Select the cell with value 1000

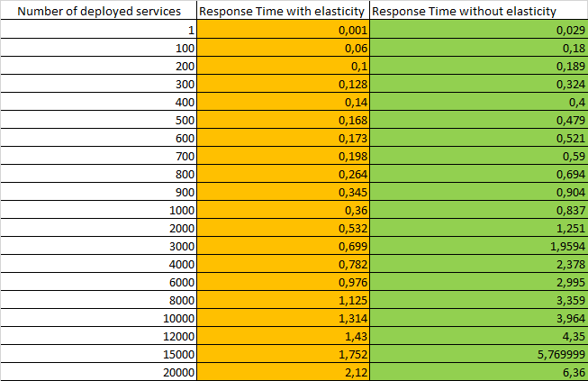tap(99, 209)
